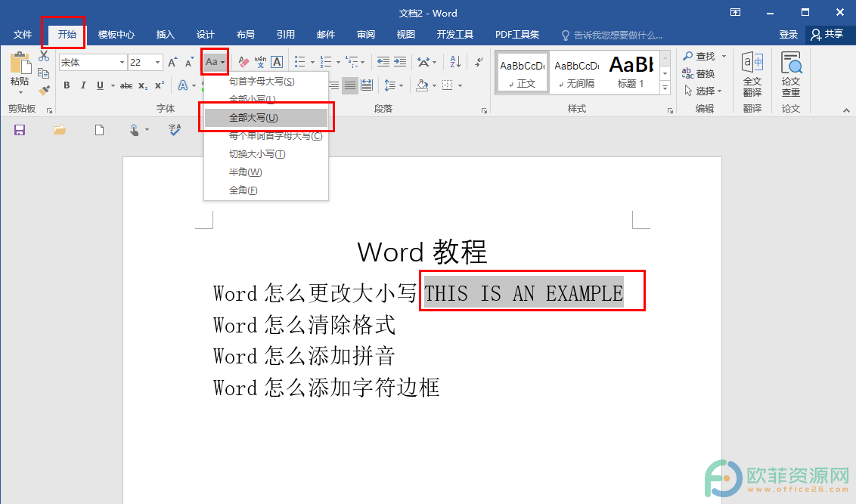
Task: Click the Tell me search box
Action: [x=613, y=35]
